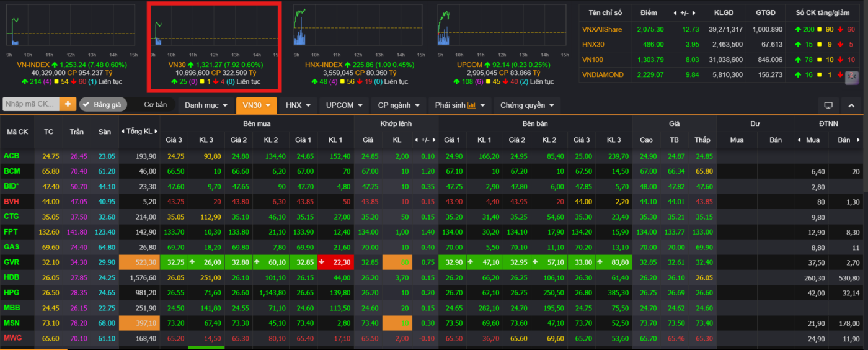The height and width of the screenshot is (350, 868).
Task: Click the GTGD header in index table
Action: coord(765,12)
